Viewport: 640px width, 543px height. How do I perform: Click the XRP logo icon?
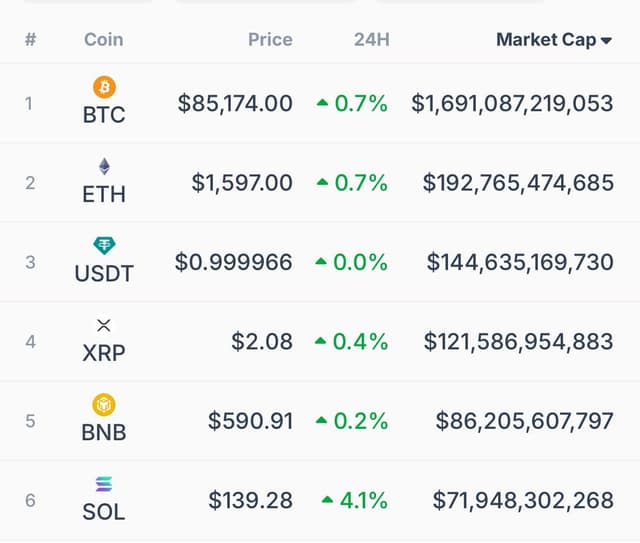click(104, 325)
